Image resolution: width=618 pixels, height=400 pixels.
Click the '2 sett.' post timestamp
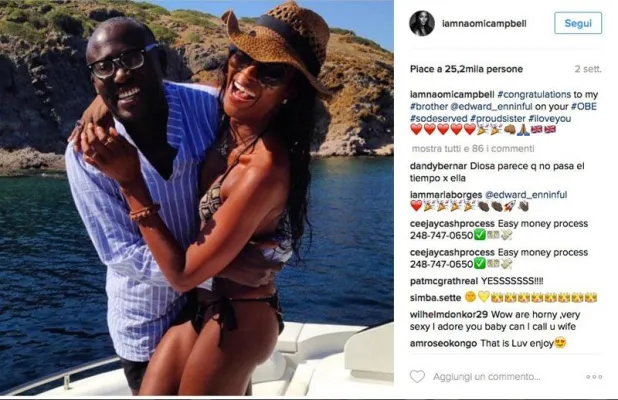coord(588,69)
